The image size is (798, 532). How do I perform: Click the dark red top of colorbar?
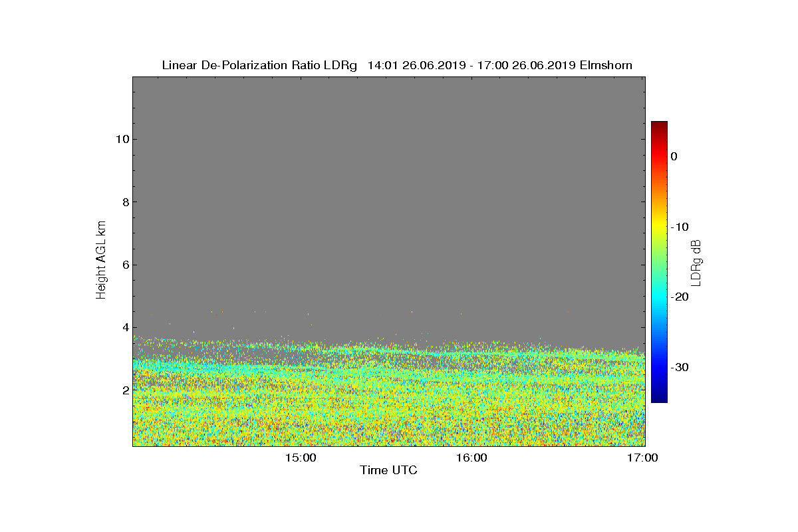pos(659,126)
